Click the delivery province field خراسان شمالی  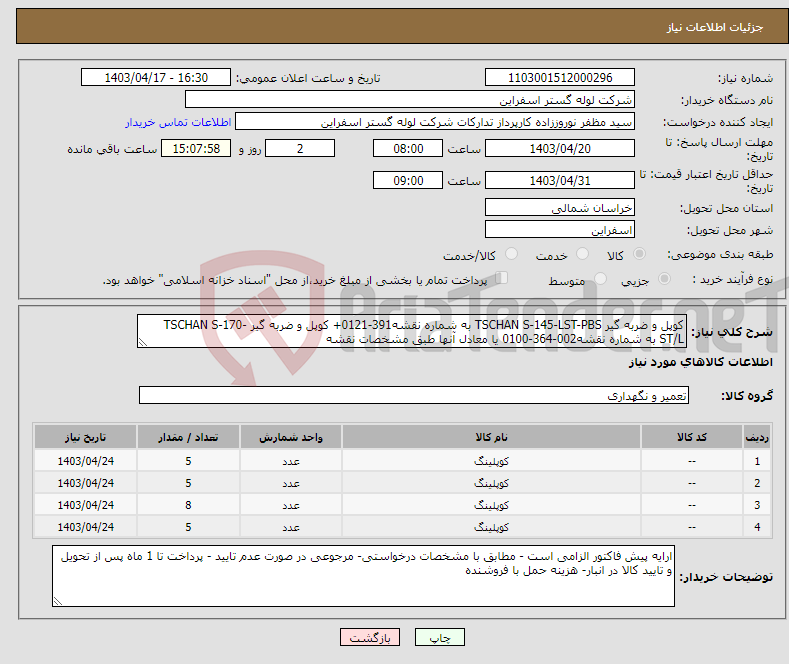point(560,207)
